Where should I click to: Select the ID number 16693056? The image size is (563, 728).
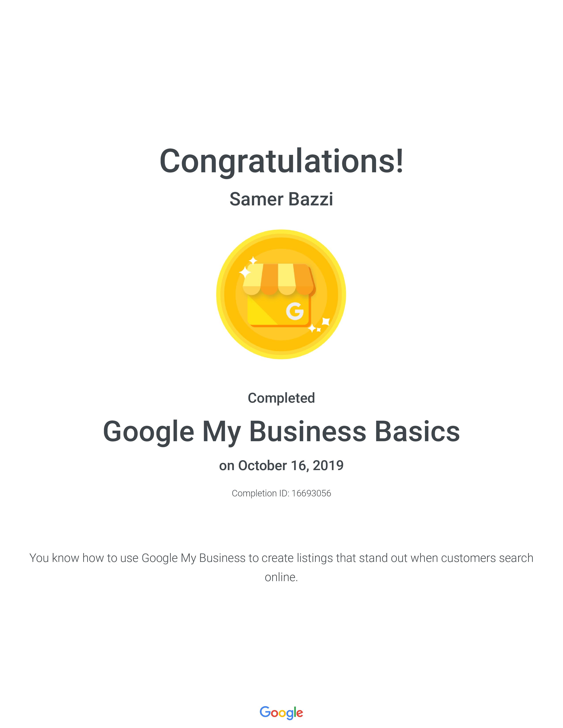pos(311,493)
